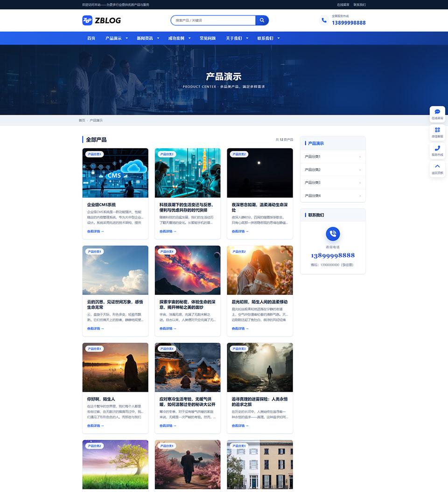Click 查看详情 under 晨光初照 card
Image resolution: width=448 pixels, height=492 pixels.
click(x=240, y=328)
